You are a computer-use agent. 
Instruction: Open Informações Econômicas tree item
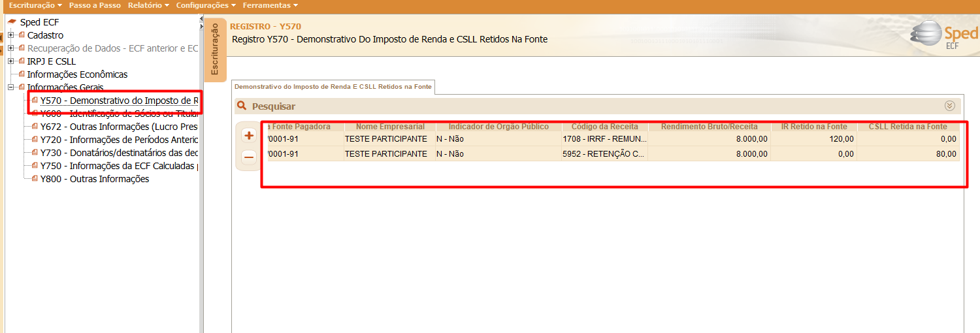coord(77,74)
